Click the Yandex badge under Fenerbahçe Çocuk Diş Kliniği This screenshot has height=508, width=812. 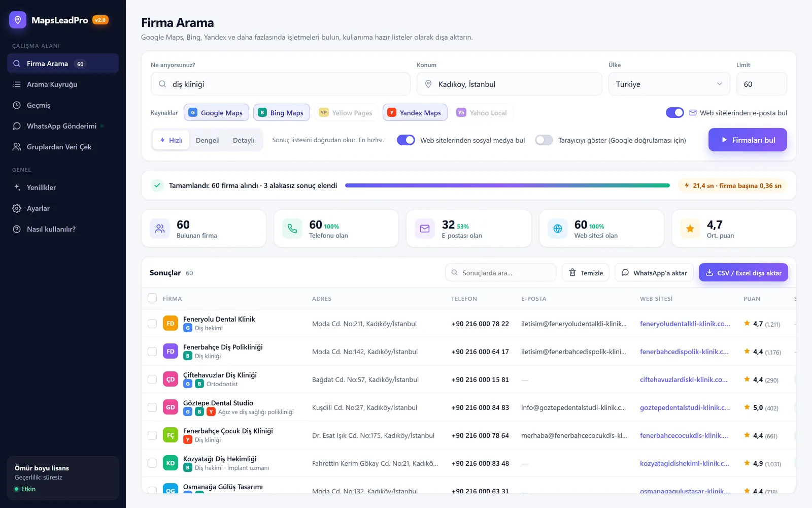[188, 440]
